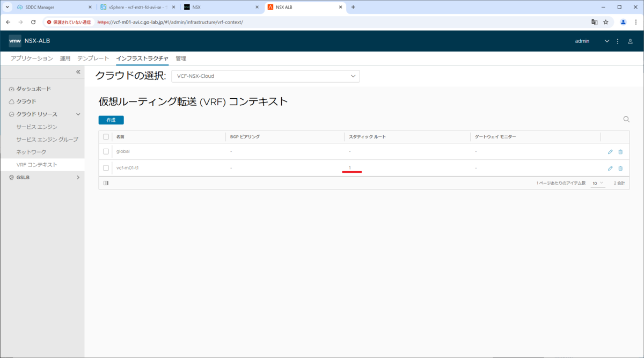Go forward in browser history
Viewport: 644px width, 358px height.
pyautogui.click(x=20, y=22)
